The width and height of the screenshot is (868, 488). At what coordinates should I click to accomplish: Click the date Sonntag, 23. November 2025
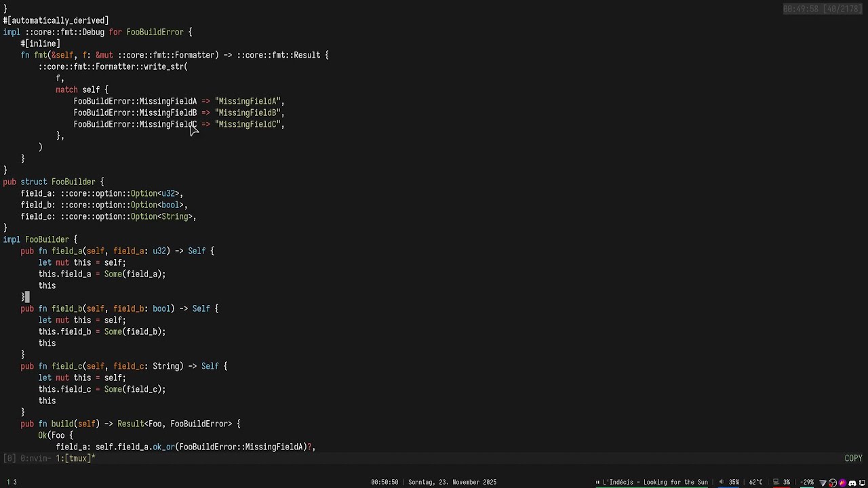point(452,483)
